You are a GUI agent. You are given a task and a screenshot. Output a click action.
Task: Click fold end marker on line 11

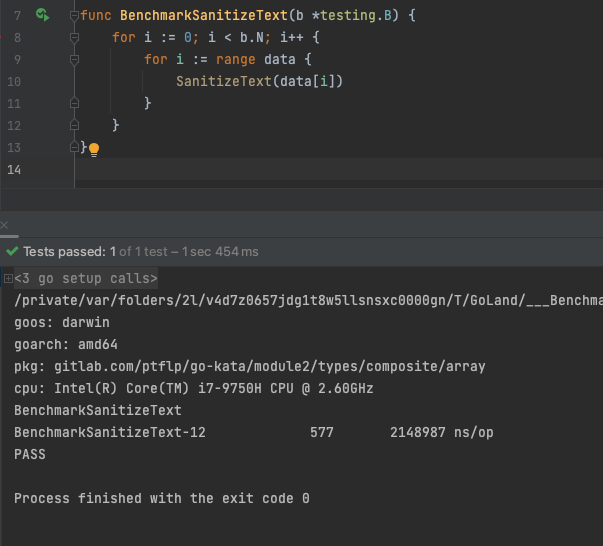[75, 104]
